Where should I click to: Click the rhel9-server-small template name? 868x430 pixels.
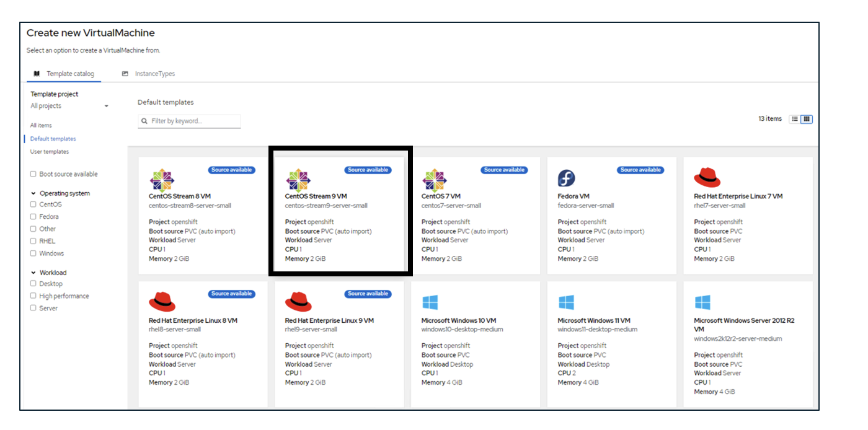tap(311, 330)
